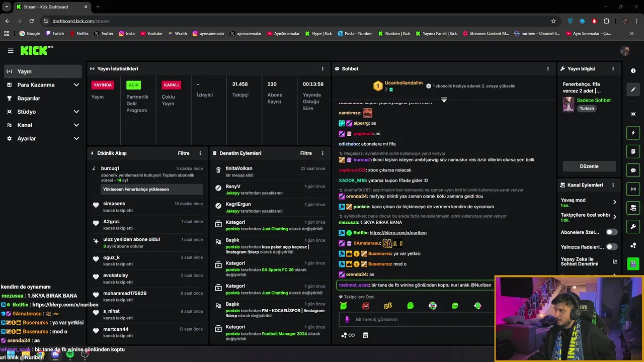The width and height of the screenshot is (644, 362).
Task: Click the camera icon in right sidebar
Action: coord(633,208)
